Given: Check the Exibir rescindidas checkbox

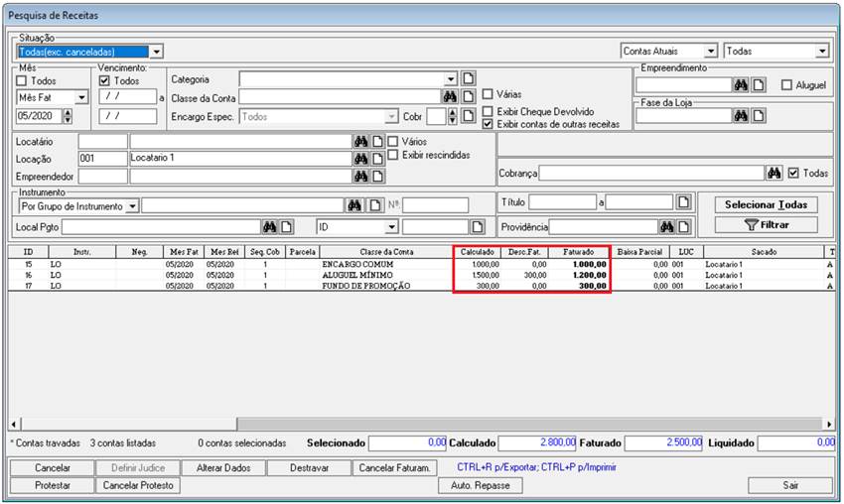Looking at the screenshot, I should click(393, 155).
